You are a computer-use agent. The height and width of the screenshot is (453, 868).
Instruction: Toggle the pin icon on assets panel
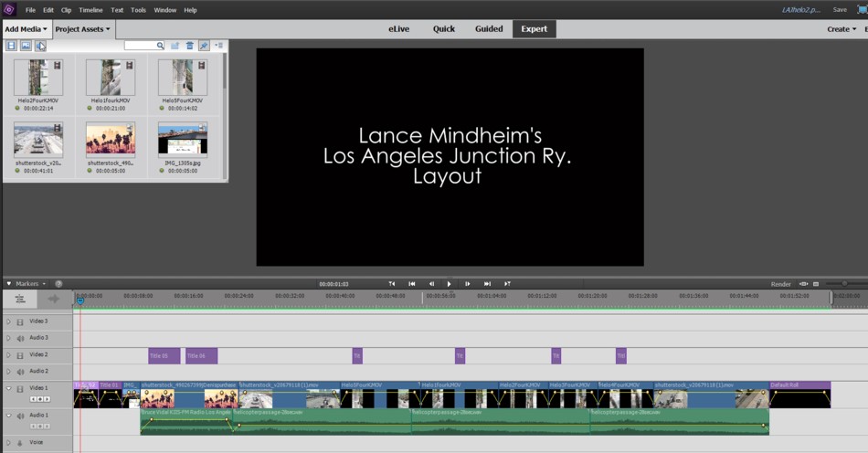click(205, 46)
